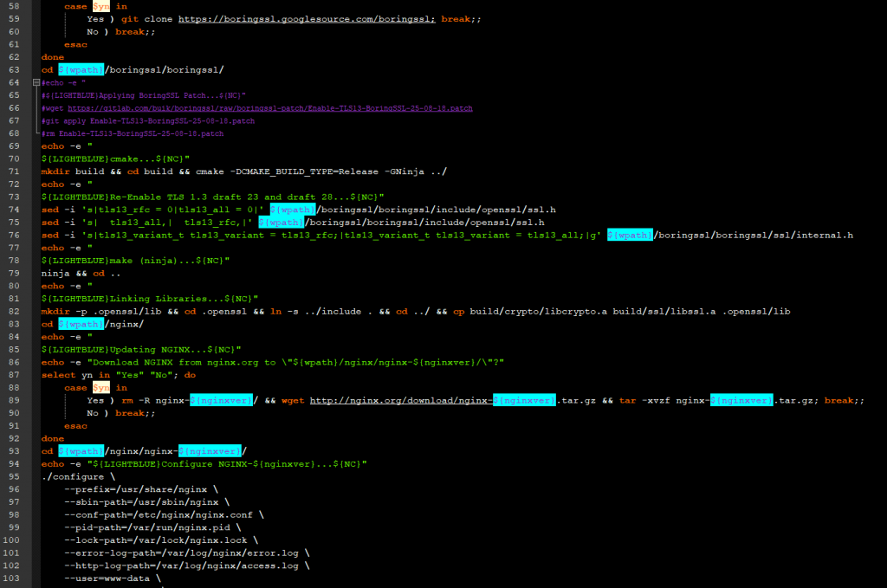Click the ./configure command text
Screen dimensions: 887x588
click(78, 476)
